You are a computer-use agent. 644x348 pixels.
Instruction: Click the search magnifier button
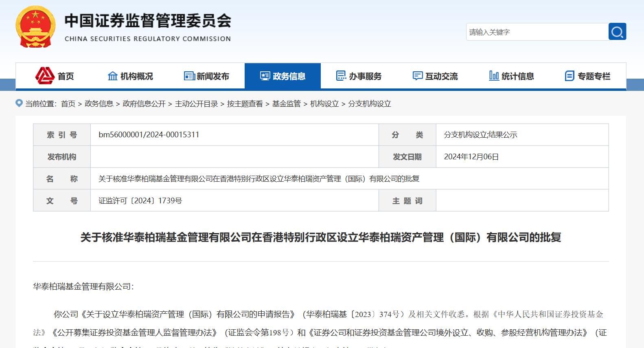(x=617, y=31)
